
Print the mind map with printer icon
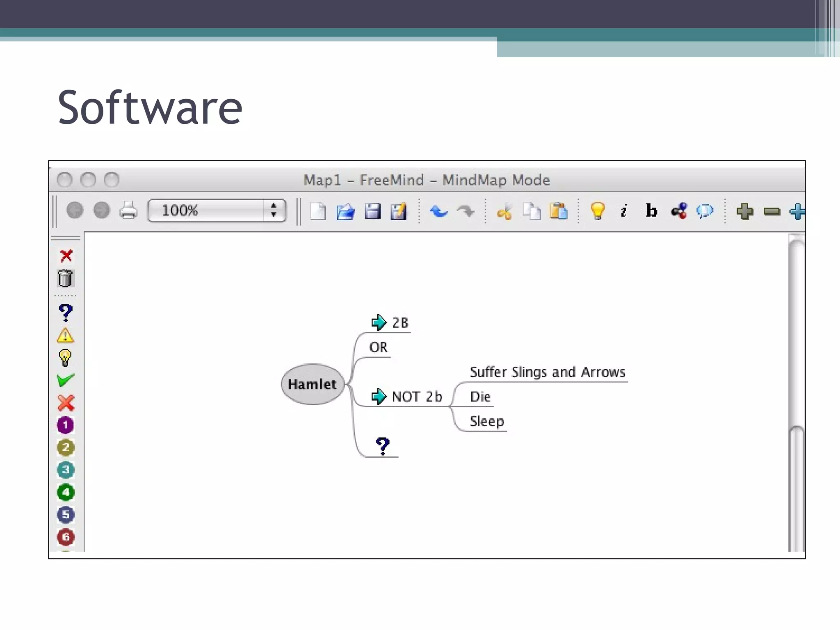[x=128, y=210]
